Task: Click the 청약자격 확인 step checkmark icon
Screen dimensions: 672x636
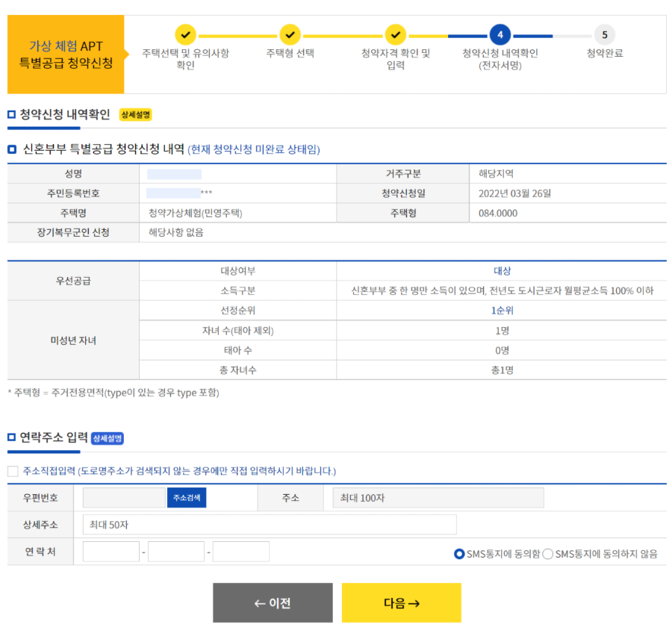Action: [396, 35]
